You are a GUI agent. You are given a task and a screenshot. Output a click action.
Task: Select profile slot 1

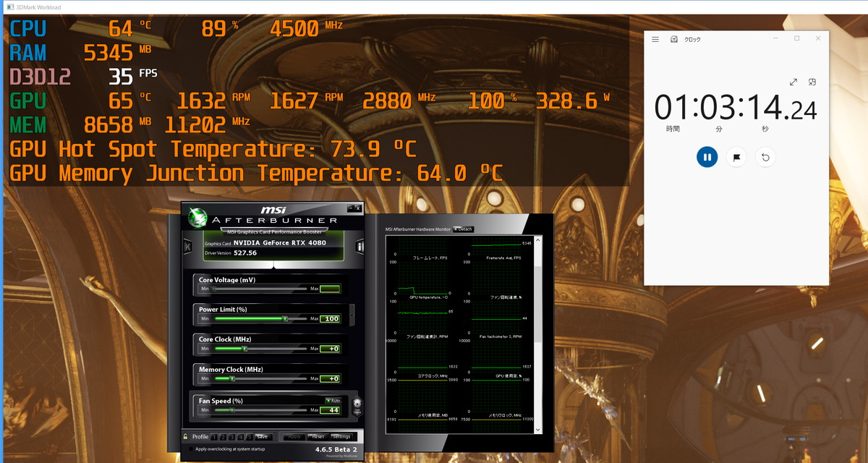point(215,437)
